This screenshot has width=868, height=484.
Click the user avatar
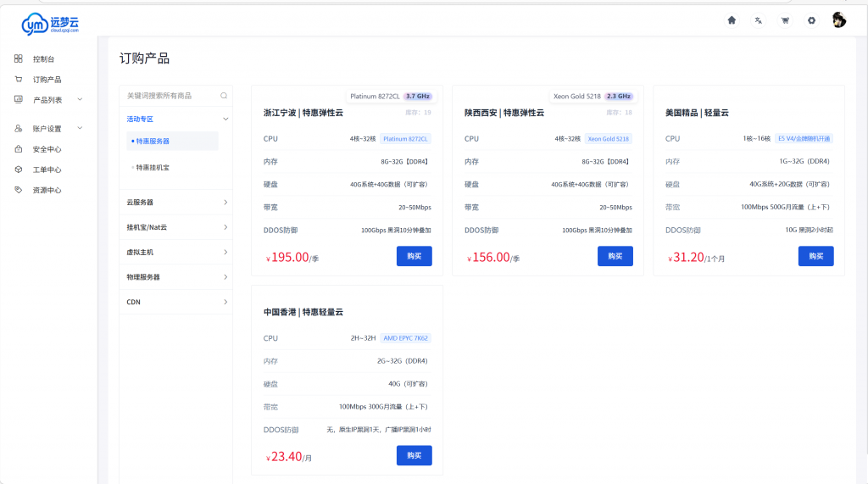[838, 20]
